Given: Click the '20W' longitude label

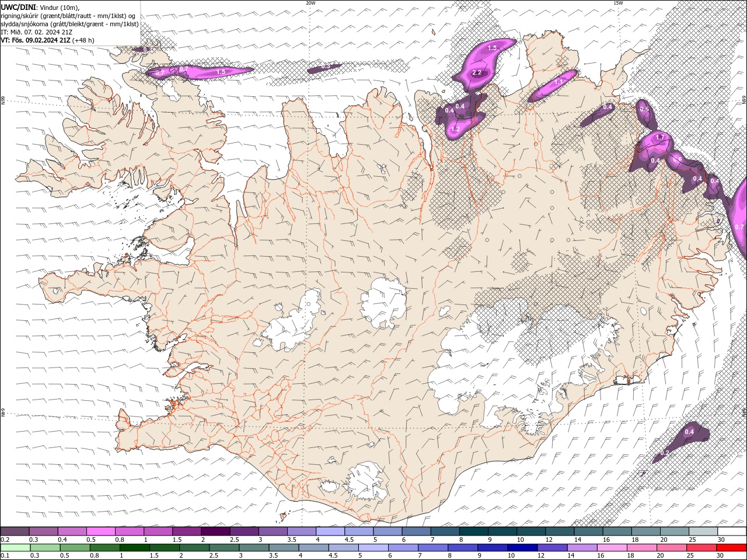Looking at the screenshot, I should point(310,3).
